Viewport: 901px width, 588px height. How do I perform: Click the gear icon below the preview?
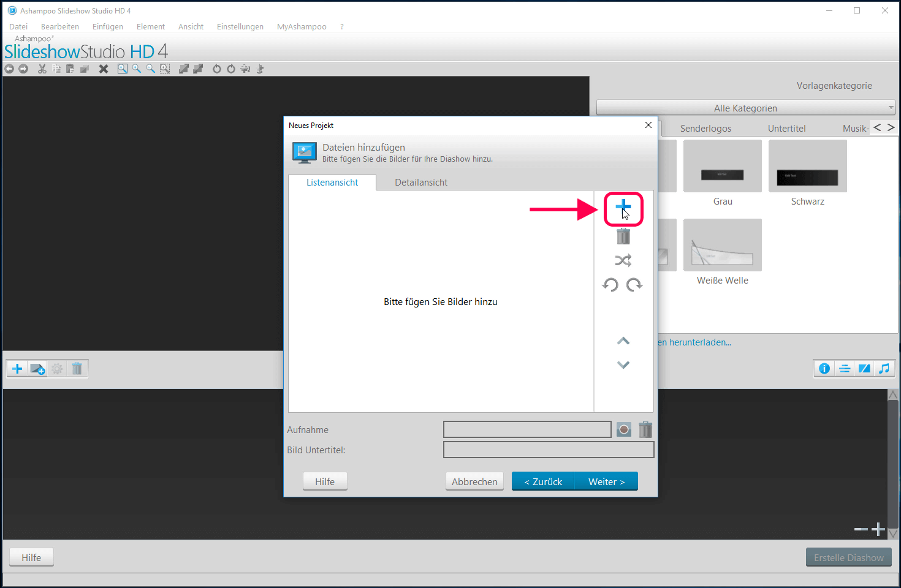coord(57,369)
